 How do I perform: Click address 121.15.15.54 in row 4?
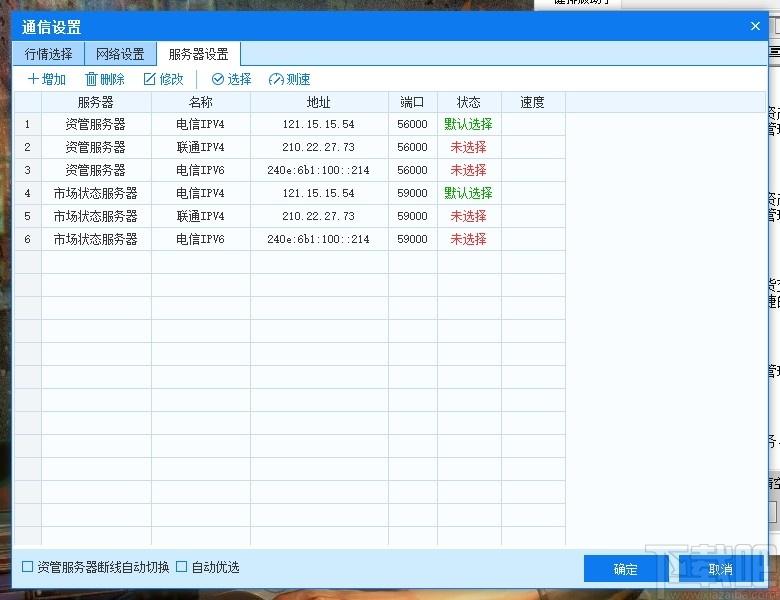pyautogui.click(x=318, y=193)
